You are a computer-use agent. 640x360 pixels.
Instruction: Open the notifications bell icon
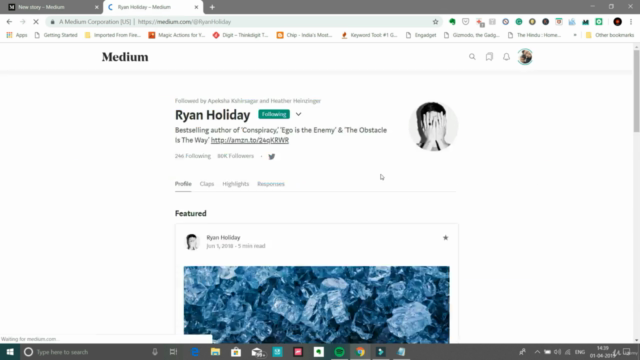506,57
